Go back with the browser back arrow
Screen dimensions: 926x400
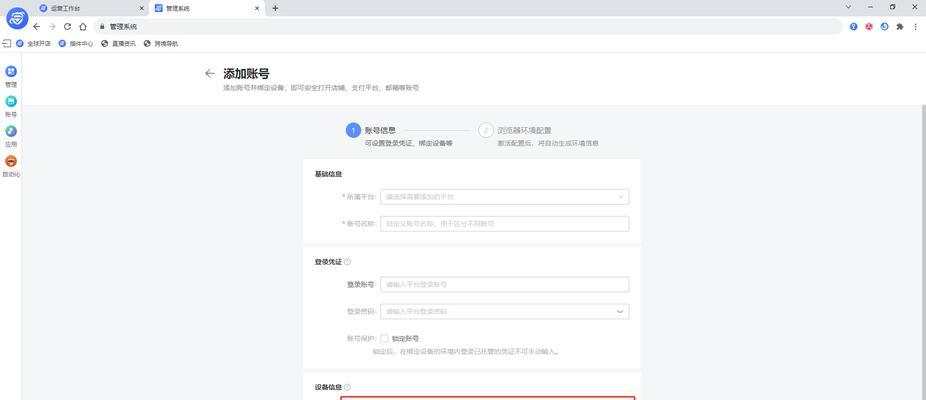tap(37, 27)
